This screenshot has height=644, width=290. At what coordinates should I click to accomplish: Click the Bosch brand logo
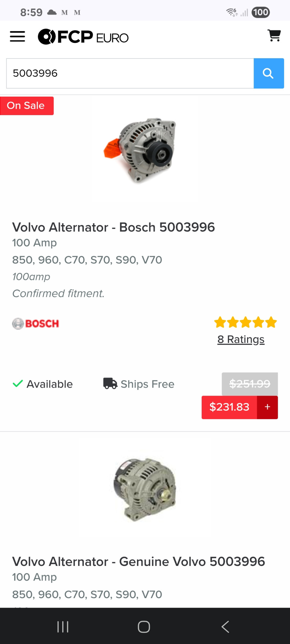[36, 323]
